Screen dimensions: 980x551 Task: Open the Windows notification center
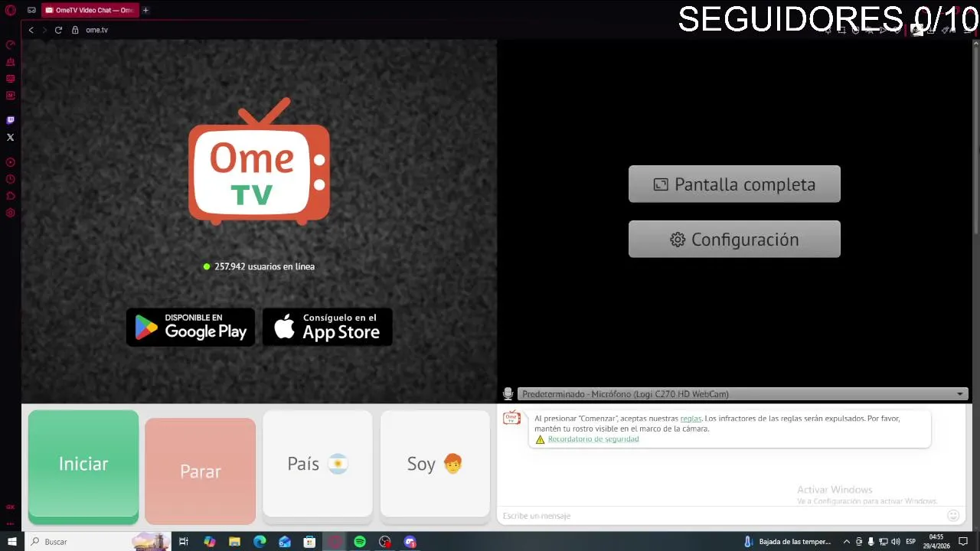pyautogui.click(x=964, y=542)
